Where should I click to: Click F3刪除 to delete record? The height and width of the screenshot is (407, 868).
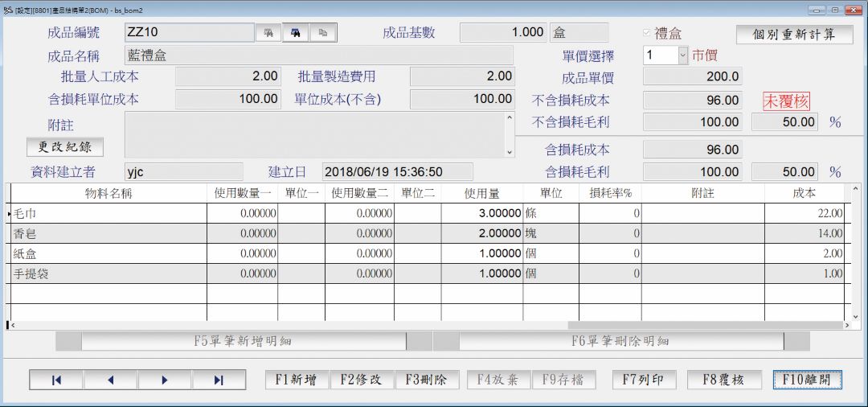428,380
